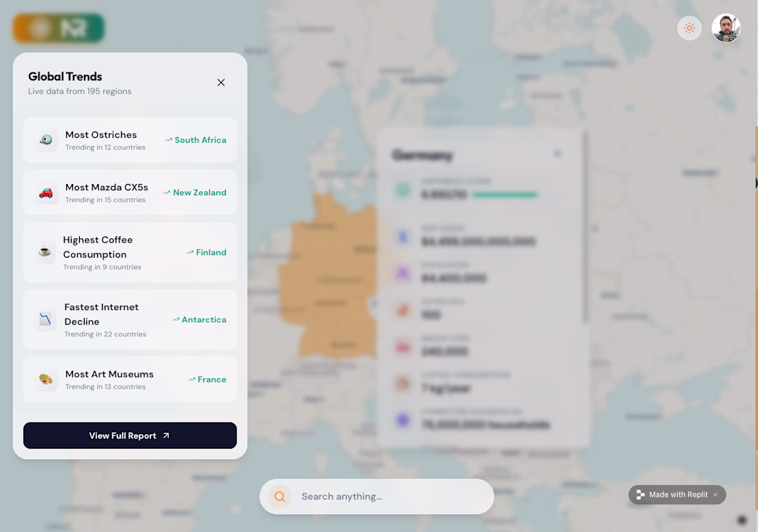Click the arrow icon in View Full Report
Image resolution: width=758 pixels, height=532 pixels.
166,436
